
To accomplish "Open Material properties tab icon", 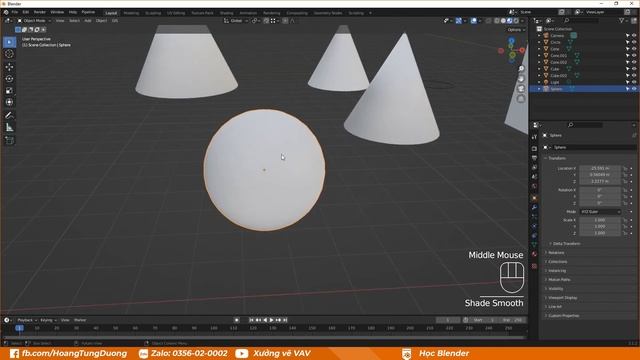I will pyautogui.click(x=534, y=254).
